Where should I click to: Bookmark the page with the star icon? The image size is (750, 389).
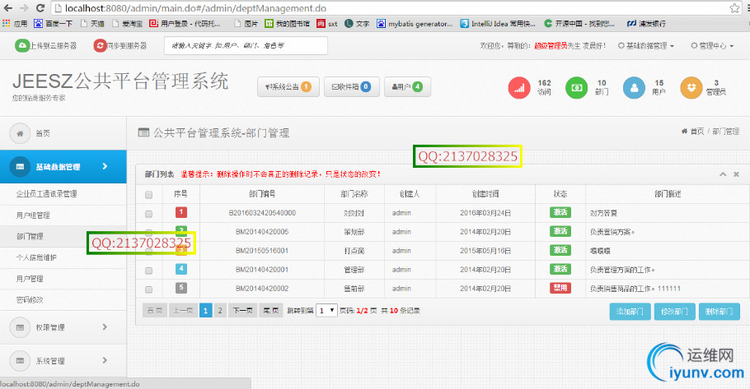tap(735, 8)
